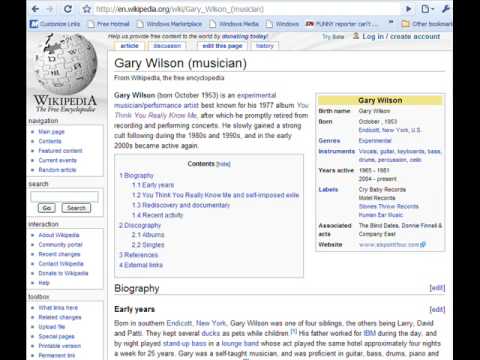The image size is (480, 360).
Task: Reload the page with refresh icon
Action: click(x=68, y=9)
